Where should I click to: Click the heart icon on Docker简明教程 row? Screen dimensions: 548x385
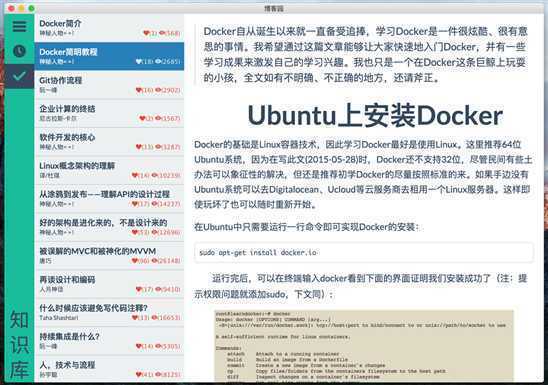pos(138,61)
